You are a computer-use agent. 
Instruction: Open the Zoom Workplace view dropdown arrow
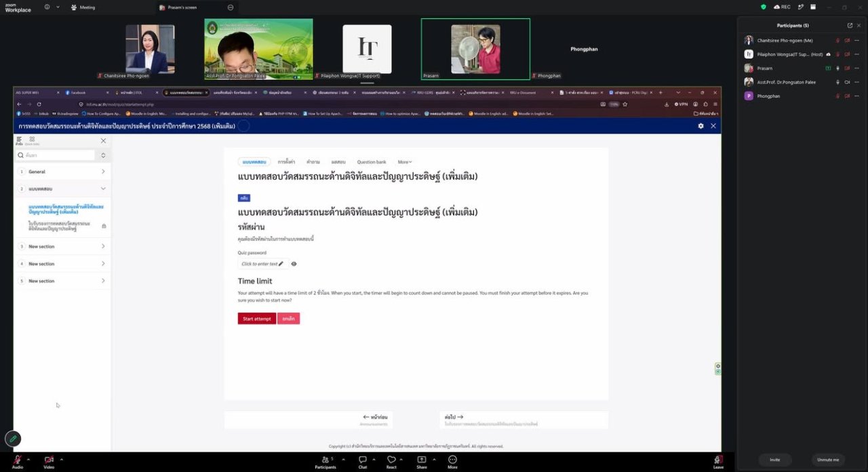pos(58,7)
